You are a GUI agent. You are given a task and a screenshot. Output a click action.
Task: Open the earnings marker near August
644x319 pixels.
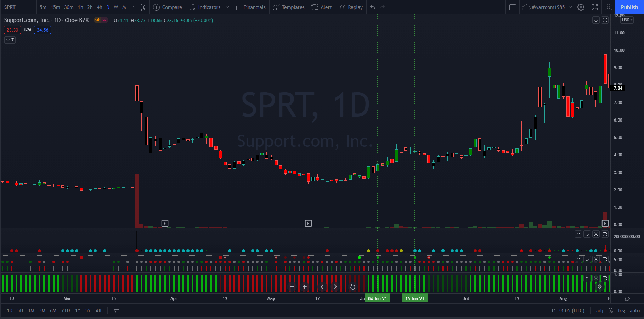coord(605,223)
